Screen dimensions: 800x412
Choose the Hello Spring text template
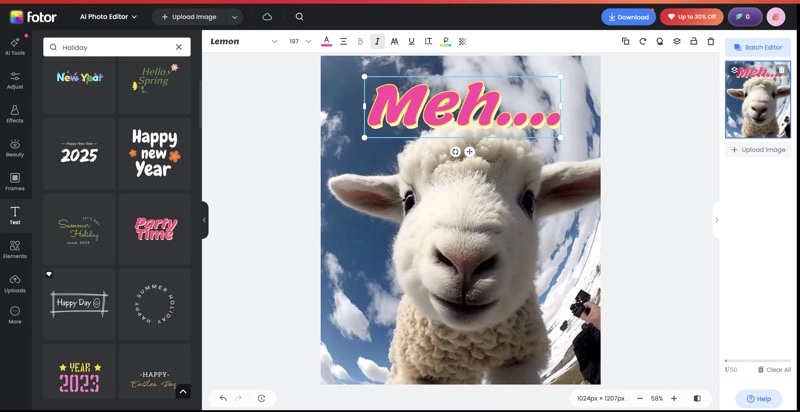(x=155, y=86)
